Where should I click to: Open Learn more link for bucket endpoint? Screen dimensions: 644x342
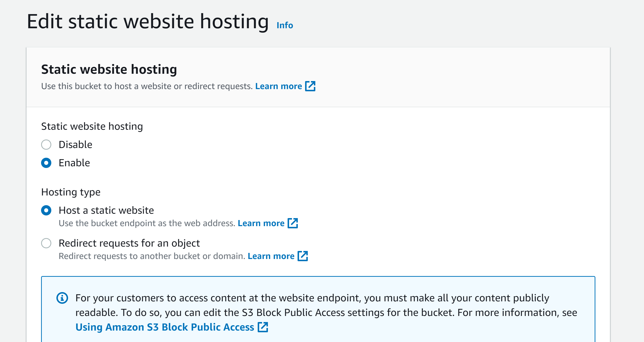click(261, 223)
